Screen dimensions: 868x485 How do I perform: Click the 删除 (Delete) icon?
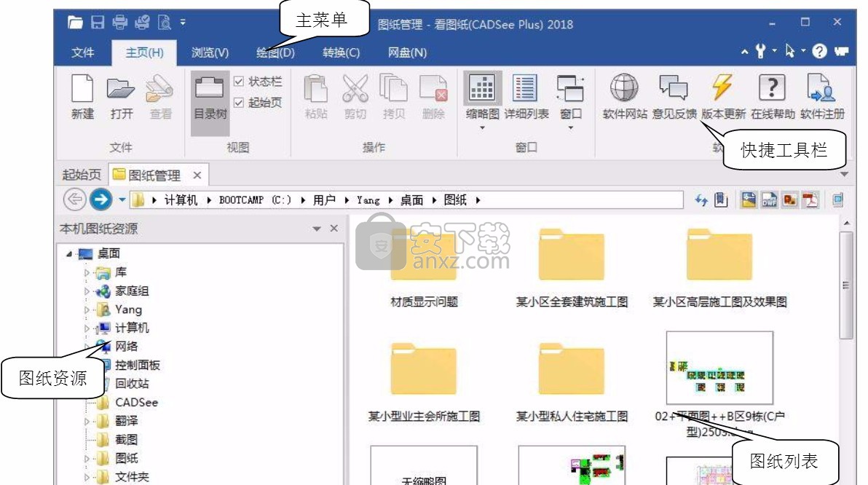(x=433, y=89)
